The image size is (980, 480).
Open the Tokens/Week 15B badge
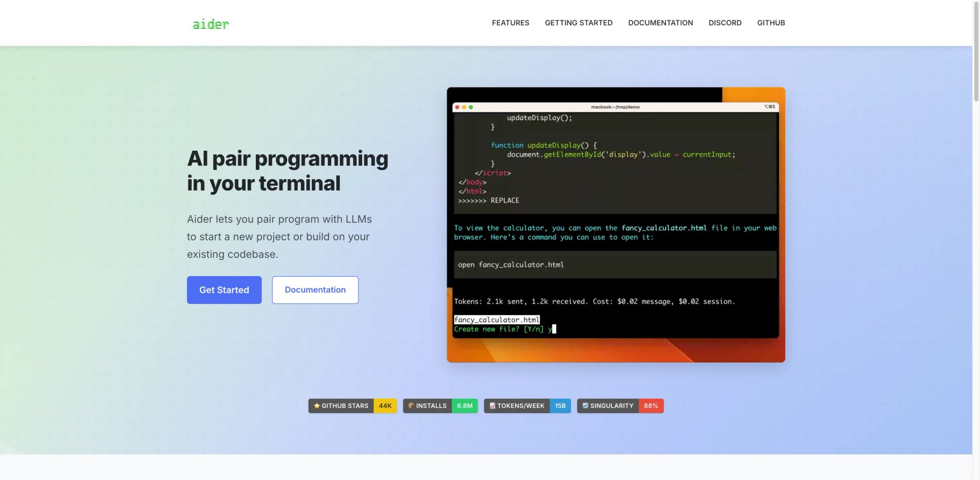pyautogui.click(x=527, y=406)
